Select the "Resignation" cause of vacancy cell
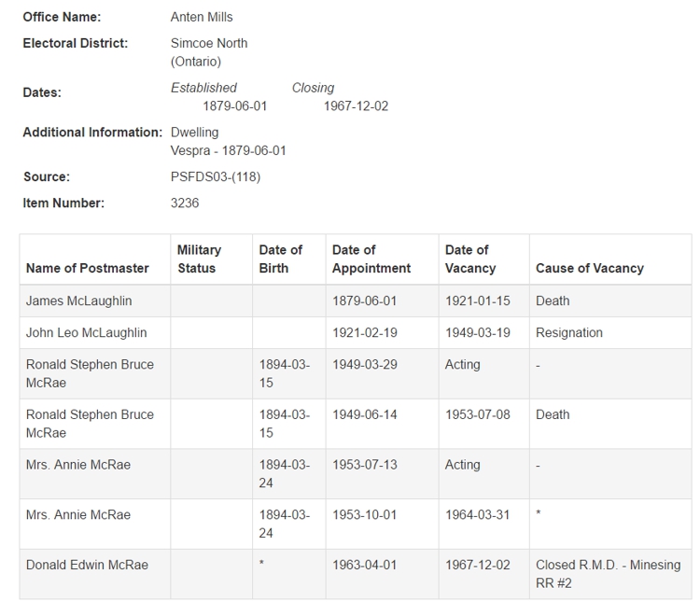Screen dimensions: 700x602 click(569, 332)
